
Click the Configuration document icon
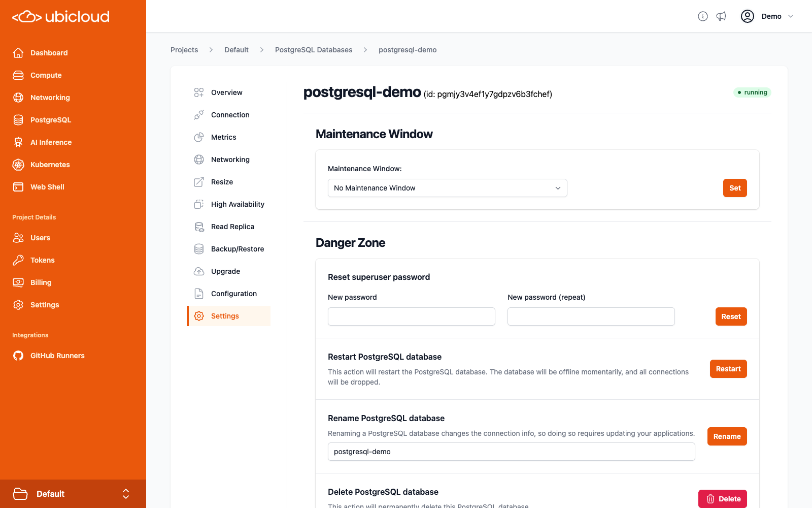pyautogui.click(x=199, y=294)
